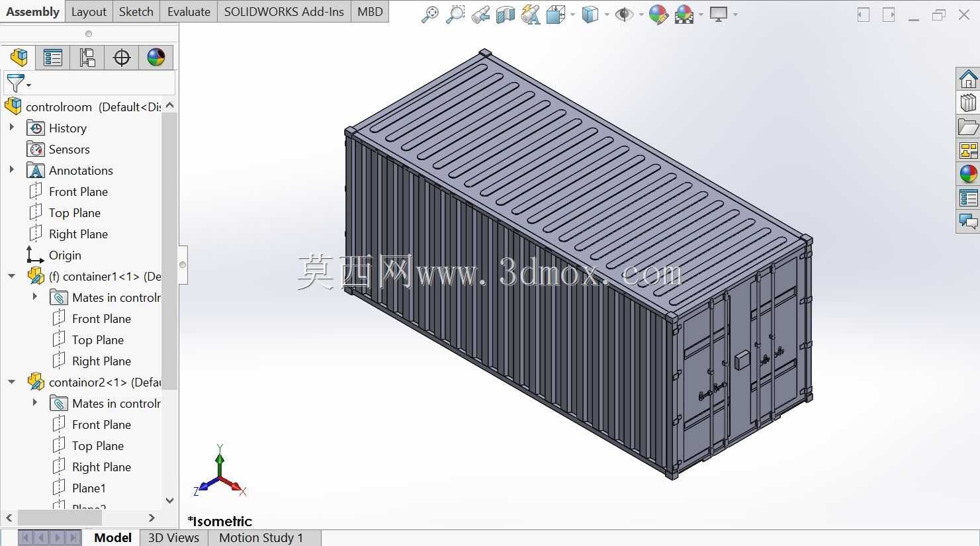Select the Origin tree item

coord(54,255)
